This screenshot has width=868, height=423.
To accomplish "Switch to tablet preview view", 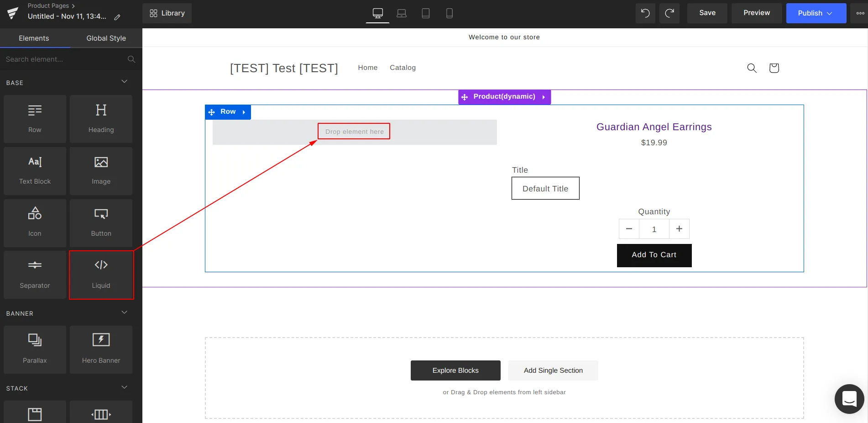I will pos(426,13).
